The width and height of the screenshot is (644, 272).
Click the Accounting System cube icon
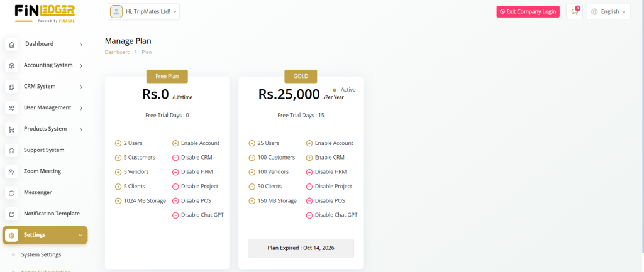[11, 66]
